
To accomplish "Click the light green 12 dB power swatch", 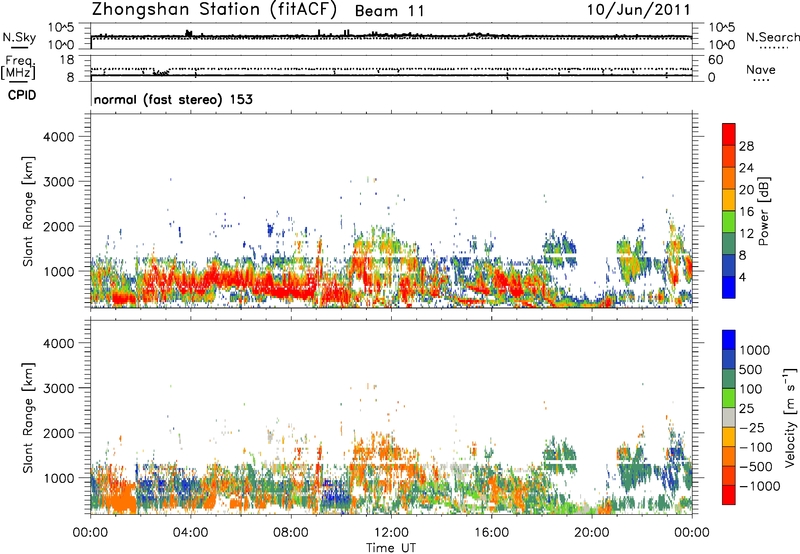I will (x=729, y=222).
